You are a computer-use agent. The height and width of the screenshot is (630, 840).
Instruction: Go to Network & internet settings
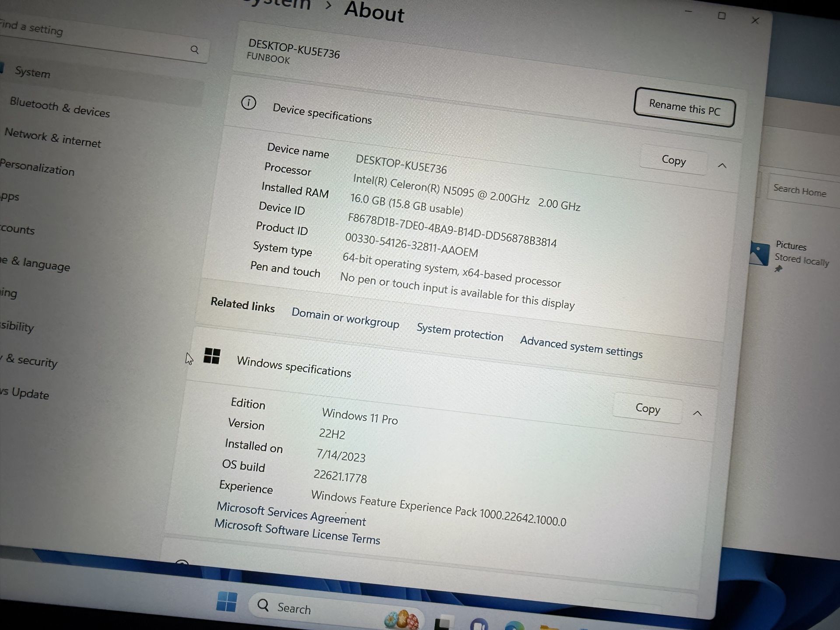(52, 138)
